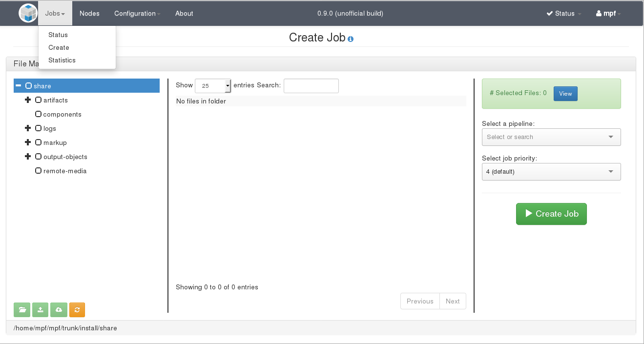Select the logs folder label

point(50,128)
